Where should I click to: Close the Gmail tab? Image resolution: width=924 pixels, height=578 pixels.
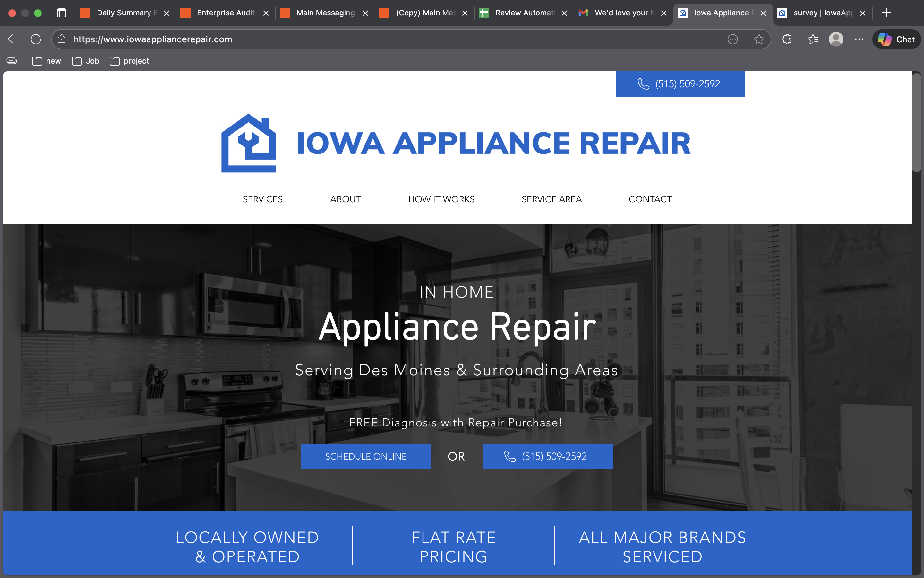[664, 13]
